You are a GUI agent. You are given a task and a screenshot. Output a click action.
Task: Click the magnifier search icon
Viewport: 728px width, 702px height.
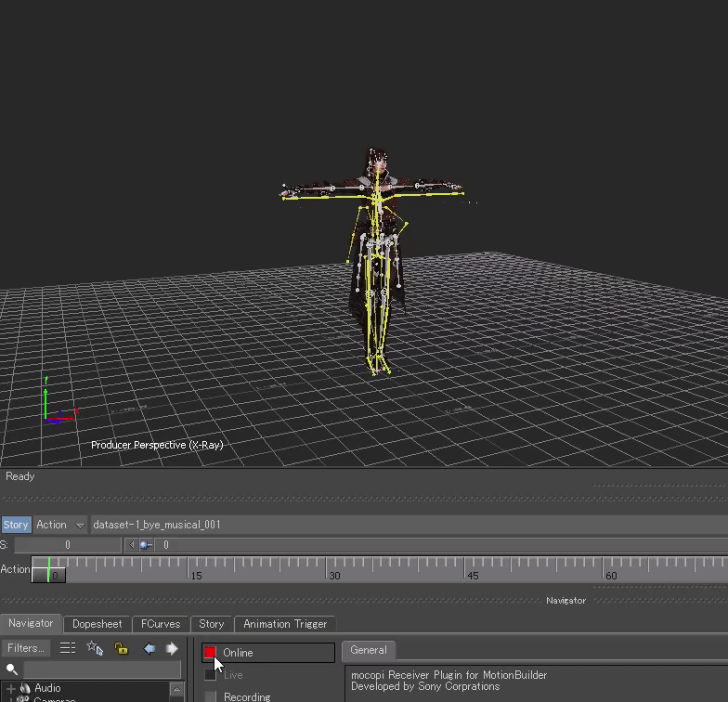coord(12,669)
